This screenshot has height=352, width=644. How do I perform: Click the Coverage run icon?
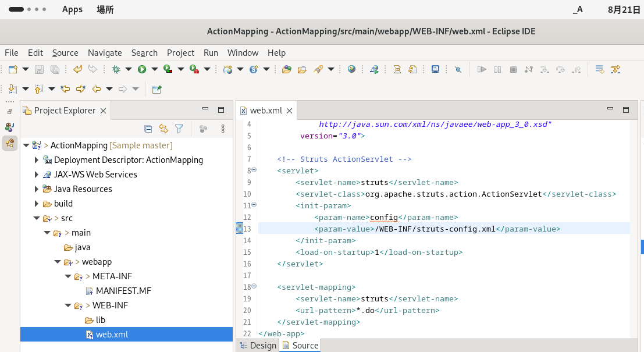[x=168, y=69]
